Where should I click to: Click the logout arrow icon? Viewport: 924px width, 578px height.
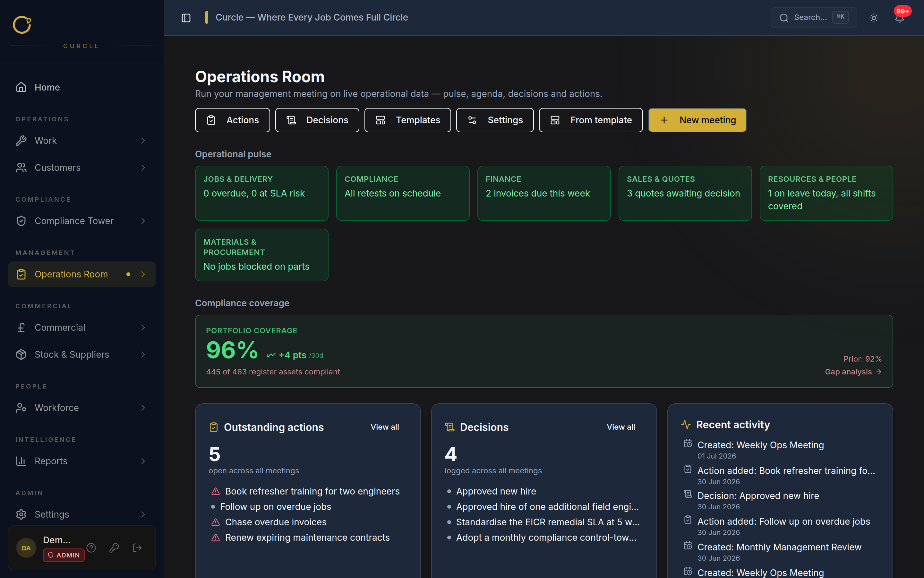pos(137,548)
